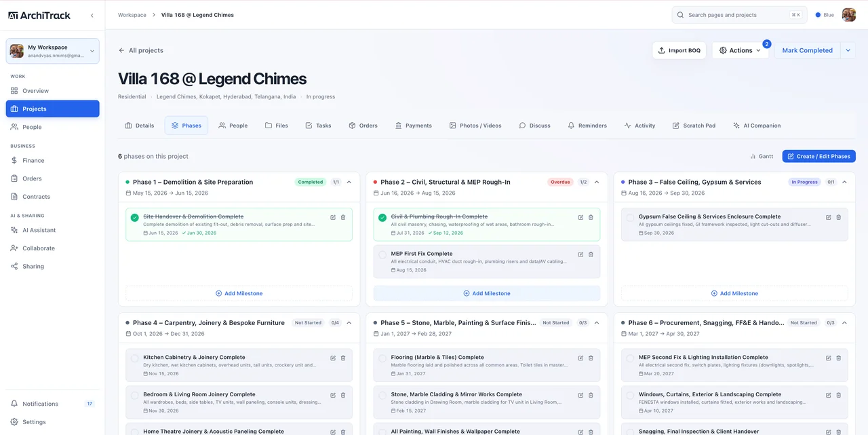Edit the Civil & Plumbing Rough-In Complete milestone
Viewport: 868px width, 435px height.
pyautogui.click(x=580, y=217)
